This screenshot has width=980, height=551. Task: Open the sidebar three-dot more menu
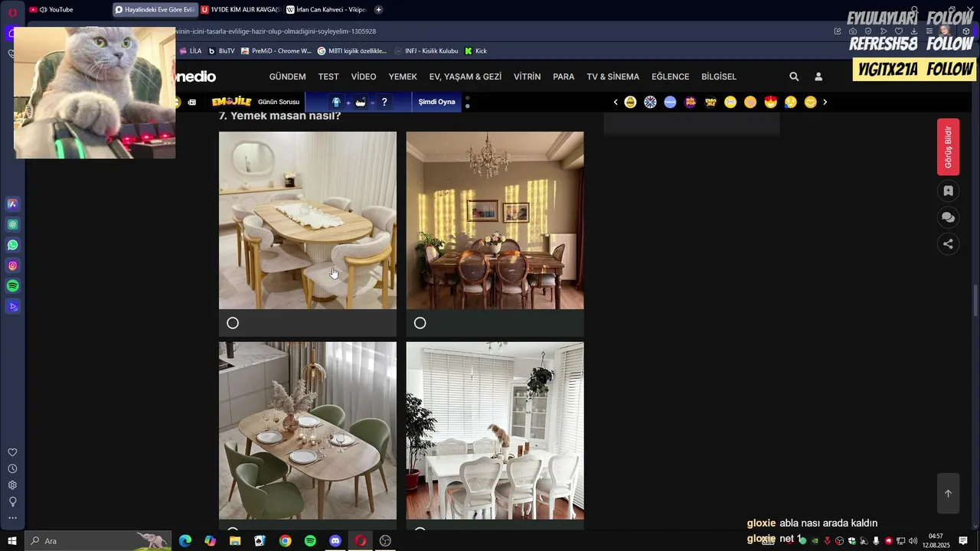[12, 518]
